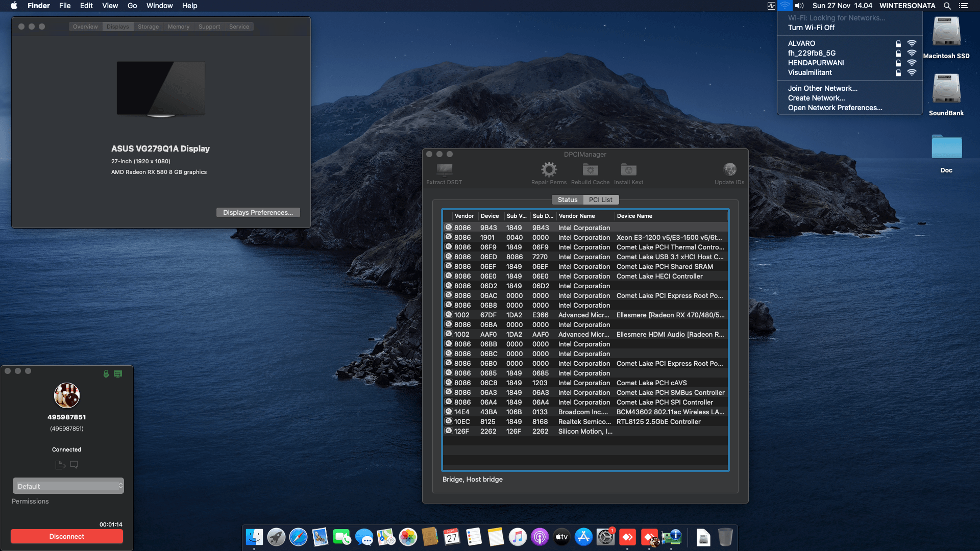Open the Storage tab in About This Mac

(x=148, y=27)
